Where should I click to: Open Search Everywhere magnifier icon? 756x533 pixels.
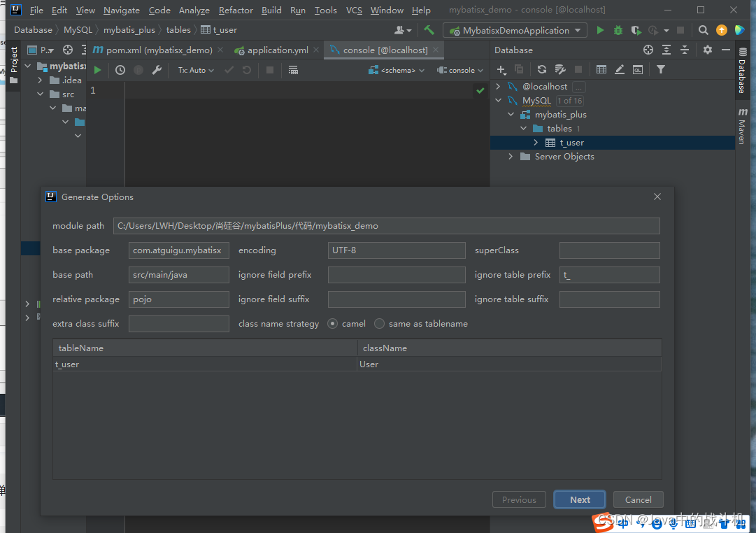tap(703, 30)
